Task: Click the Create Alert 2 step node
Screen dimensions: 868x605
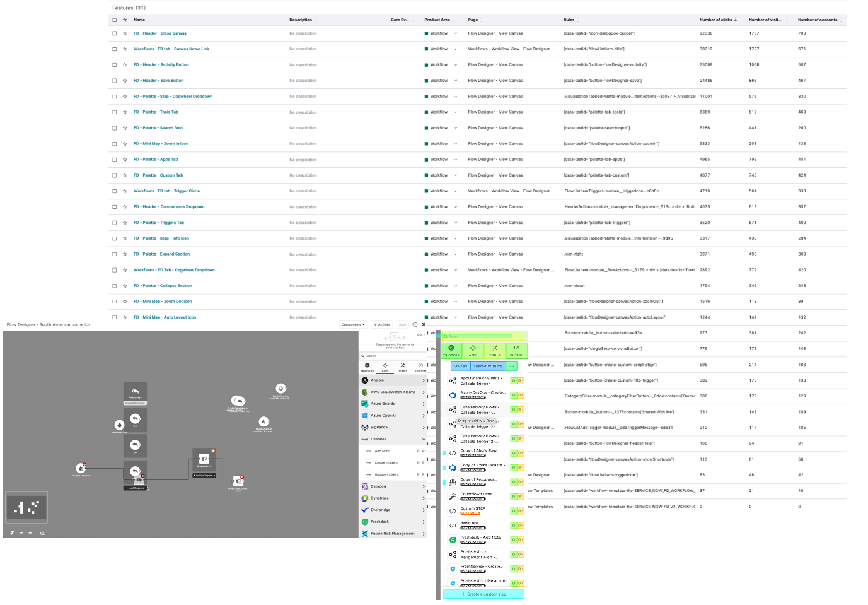Action: (x=204, y=459)
